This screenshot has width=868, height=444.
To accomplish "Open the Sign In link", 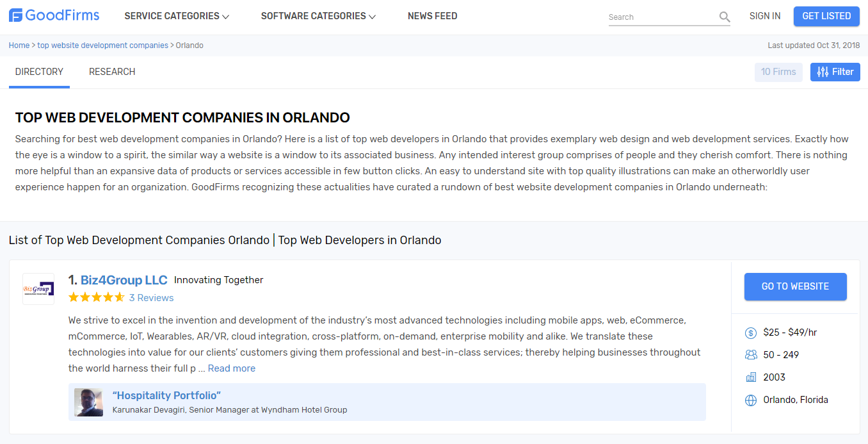I will (x=765, y=16).
